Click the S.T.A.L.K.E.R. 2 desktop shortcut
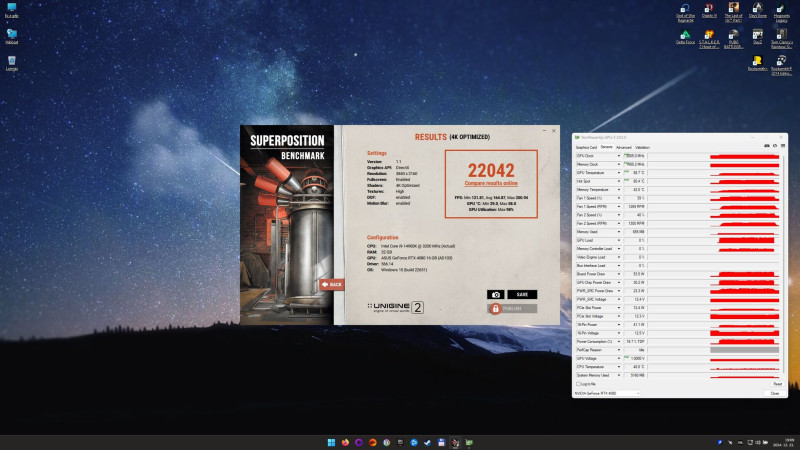 point(709,39)
